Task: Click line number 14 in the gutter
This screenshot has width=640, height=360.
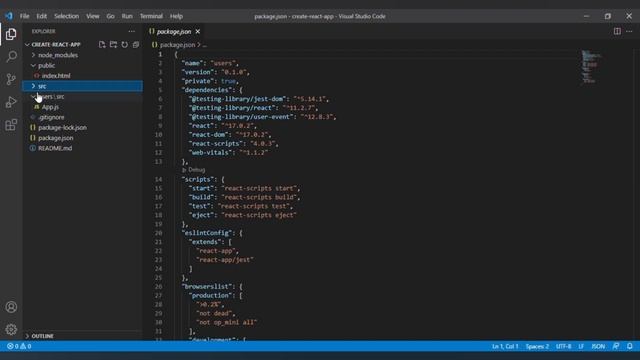Action: tap(158, 179)
